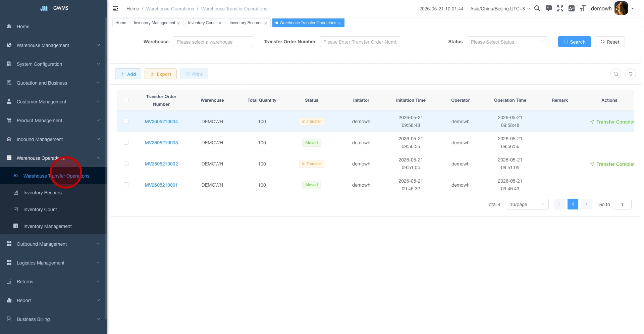The width and height of the screenshot is (644, 334).
Task: Close the Inventory Records tab
Action: 266,23
